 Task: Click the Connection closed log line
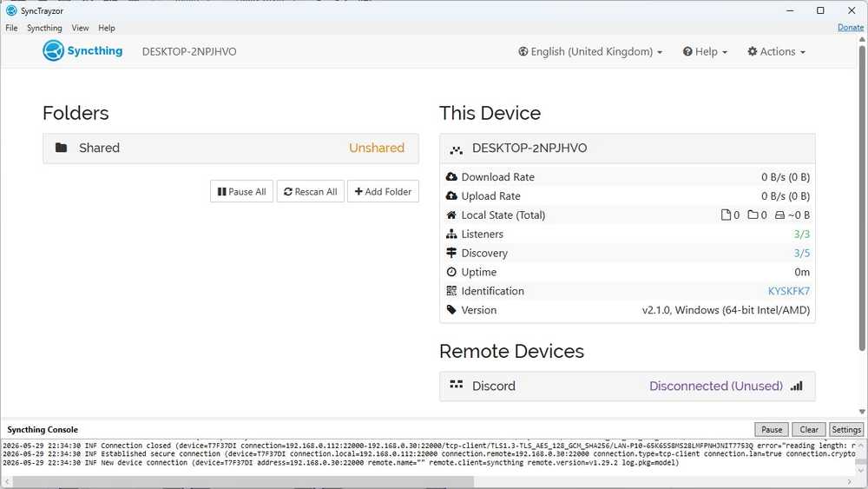click(430, 446)
